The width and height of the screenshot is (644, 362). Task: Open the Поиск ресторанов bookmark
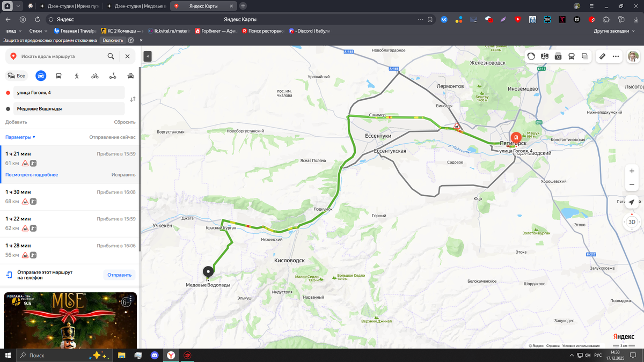pos(262,31)
